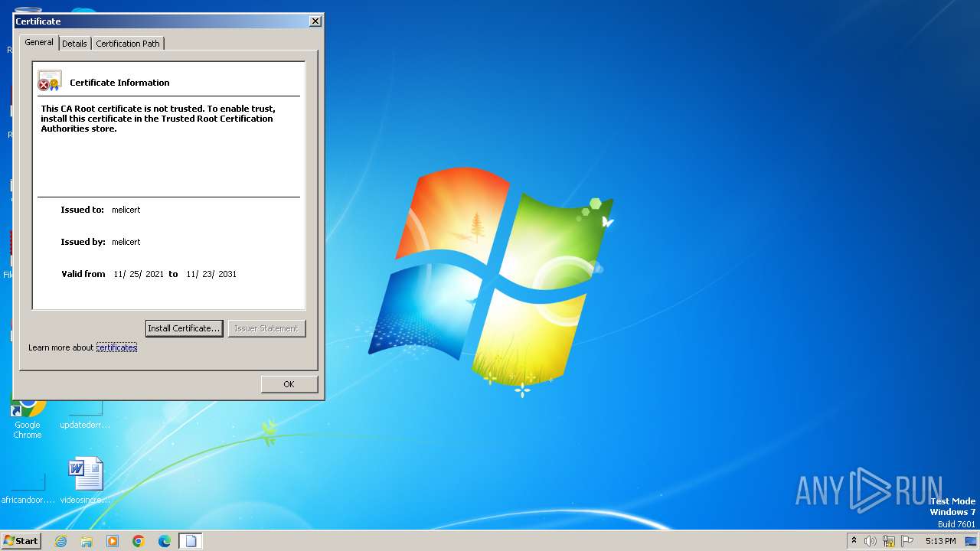The width and height of the screenshot is (980, 551).
Task: Launch Google Chrome from the taskbar
Action: 139,541
